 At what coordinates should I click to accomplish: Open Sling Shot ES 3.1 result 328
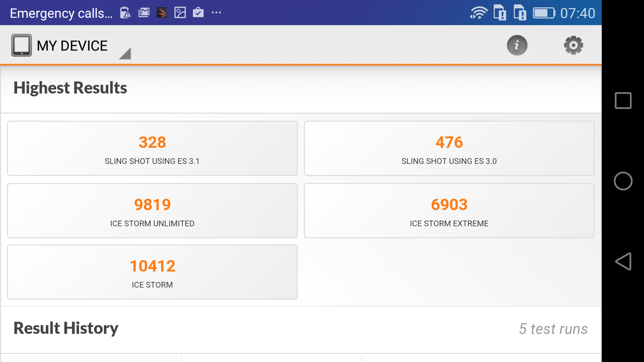pyautogui.click(x=152, y=148)
